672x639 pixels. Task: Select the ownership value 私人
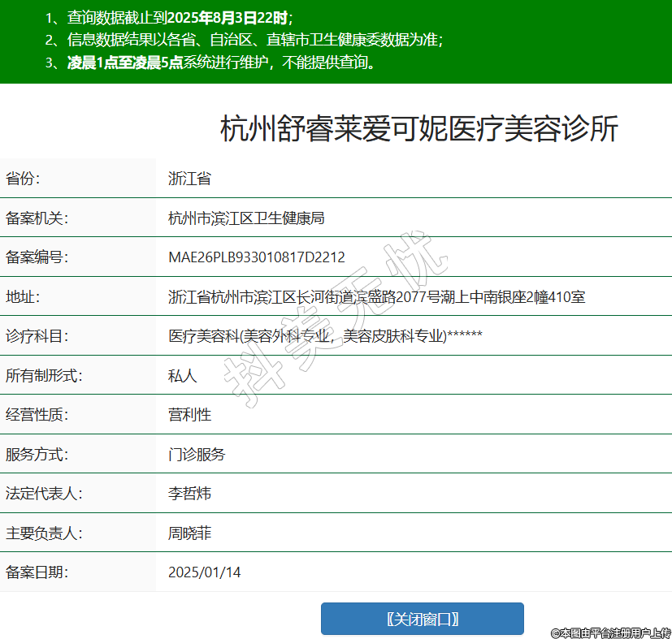182,375
